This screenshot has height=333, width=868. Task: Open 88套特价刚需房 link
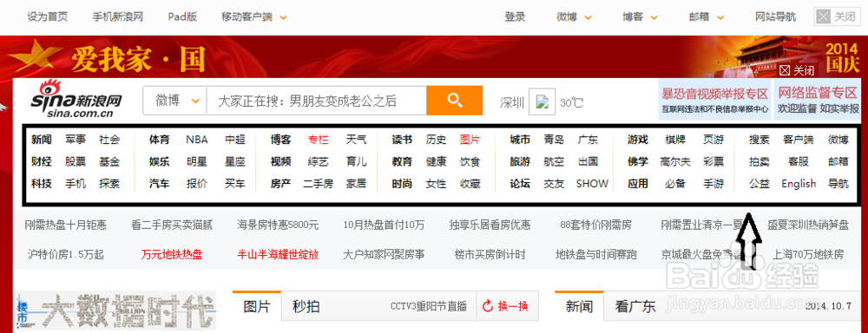click(595, 225)
